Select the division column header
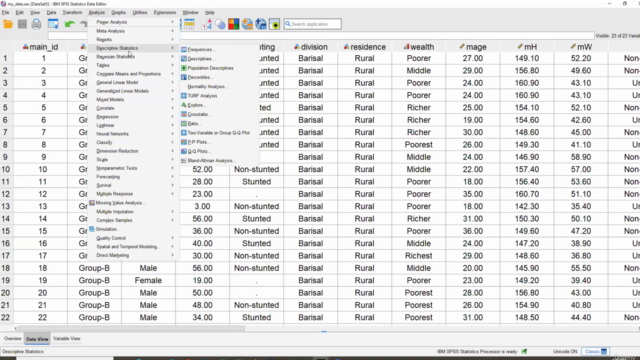This screenshot has width=640, height=360. point(311,47)
